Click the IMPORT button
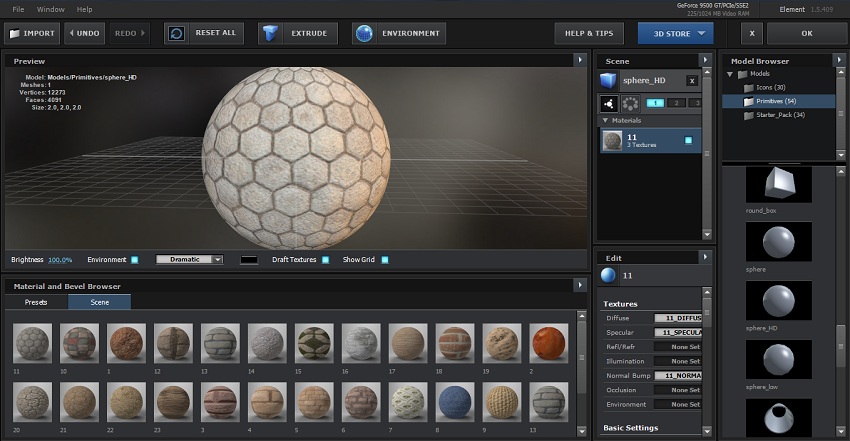The width and height of the screenshot is (850, 441). 33,34
